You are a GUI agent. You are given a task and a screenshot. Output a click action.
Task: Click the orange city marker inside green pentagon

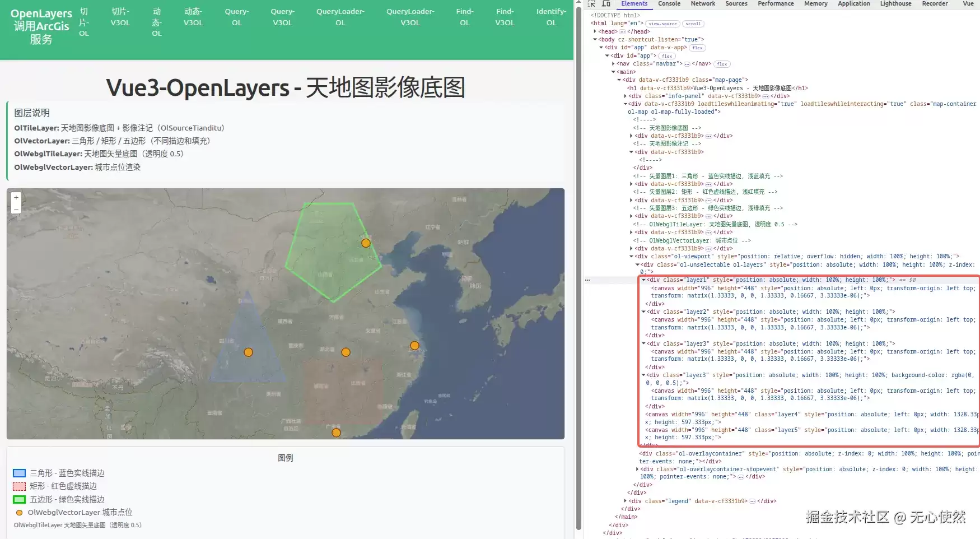coord(366,243)
